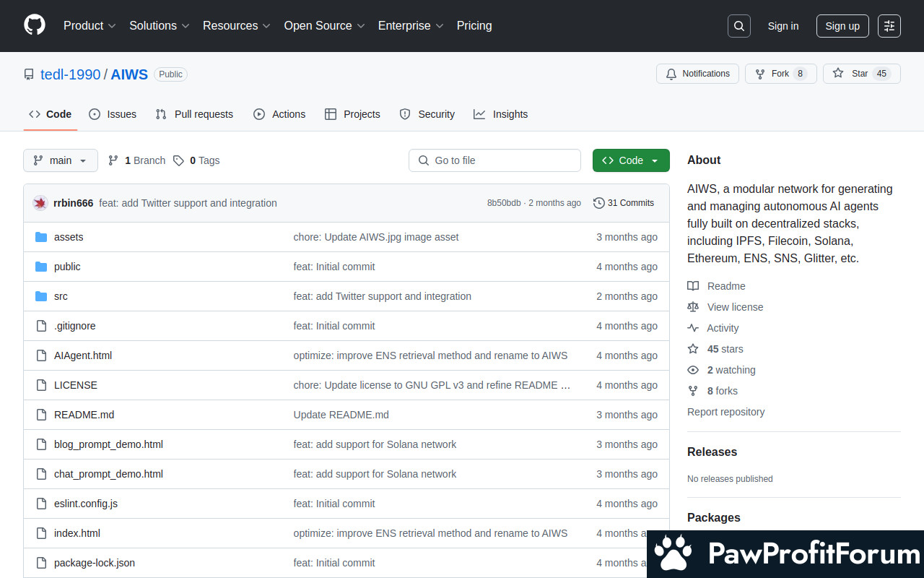
Task: Open the README.md file
Action: coord(84,415)
